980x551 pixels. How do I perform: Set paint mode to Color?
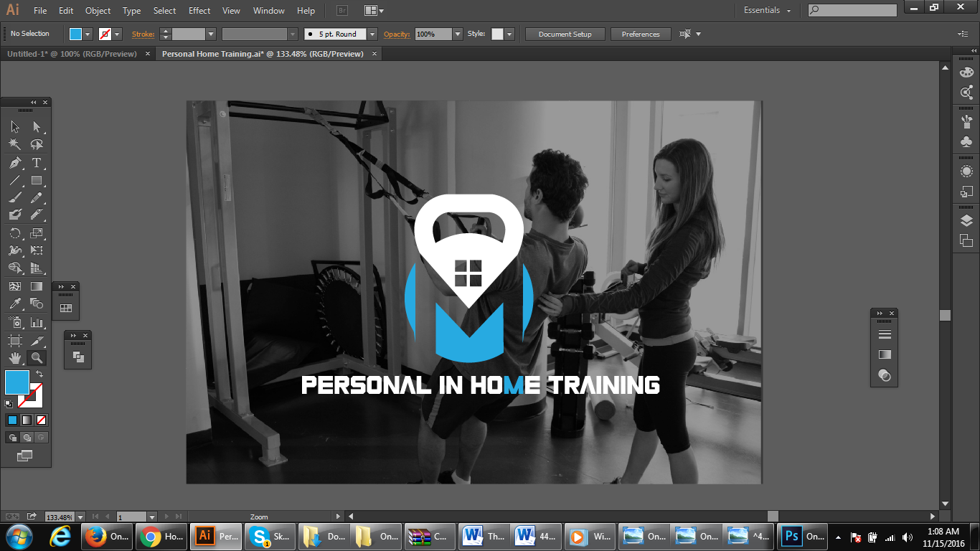click(11, 420)
